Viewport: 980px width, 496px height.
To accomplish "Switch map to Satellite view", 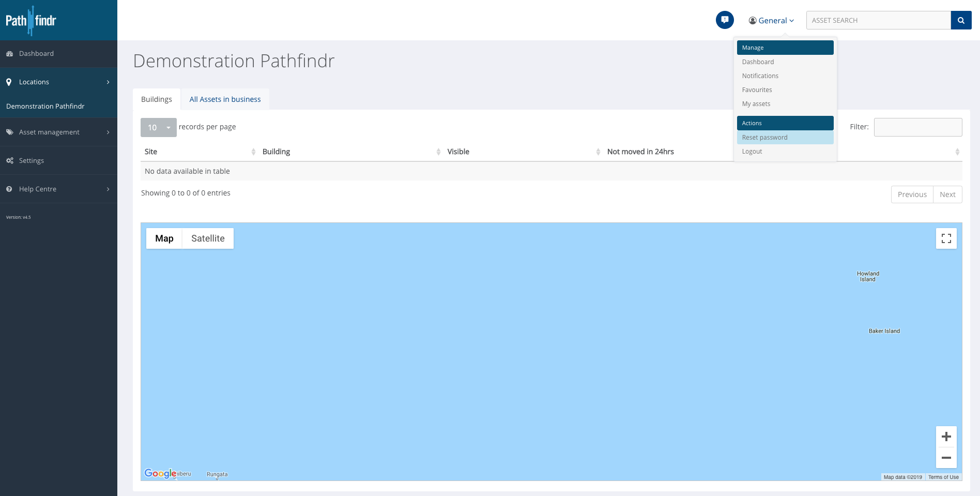I will pos(208,238).
